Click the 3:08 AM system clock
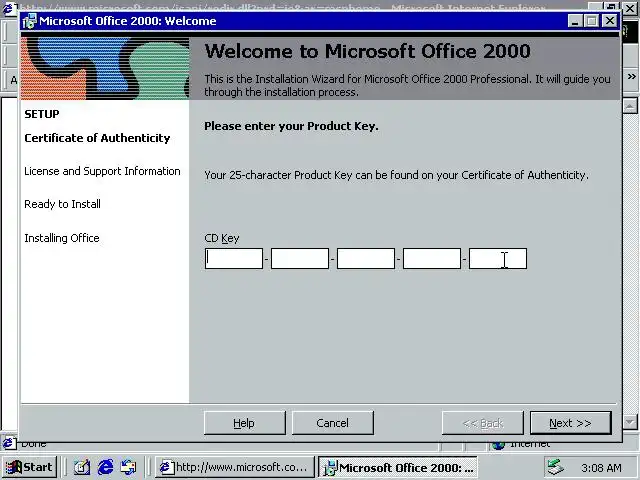 (601, 468)
